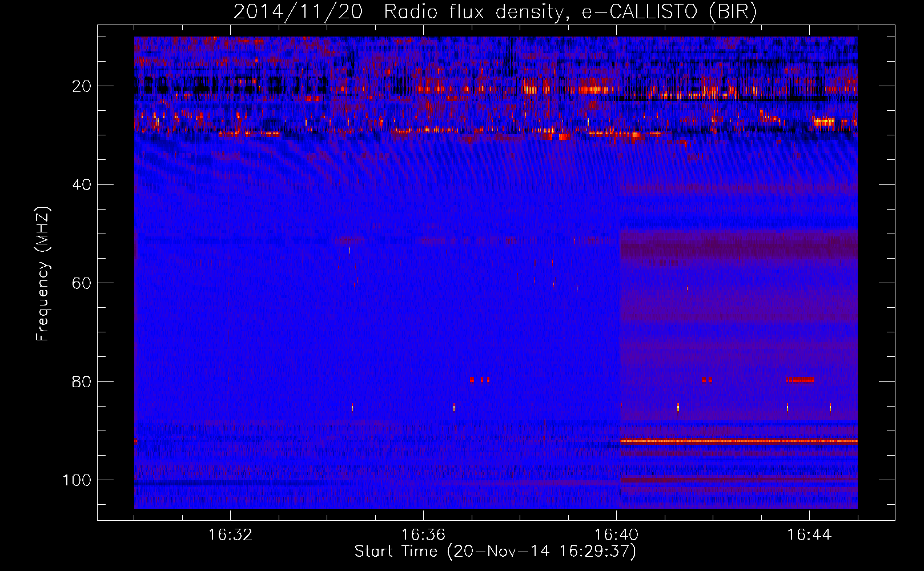Click the 16:36 time tick label
This screenshot has width=924, height=571.
click(x=423, y=535)
